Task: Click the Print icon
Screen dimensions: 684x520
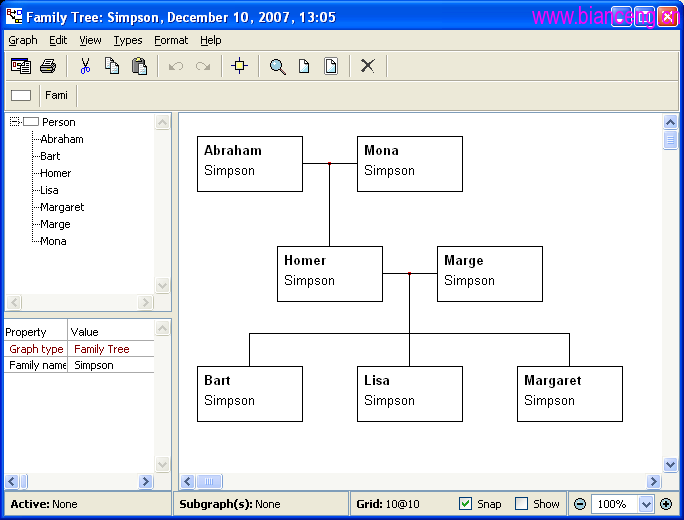Action: coord(48,66)
